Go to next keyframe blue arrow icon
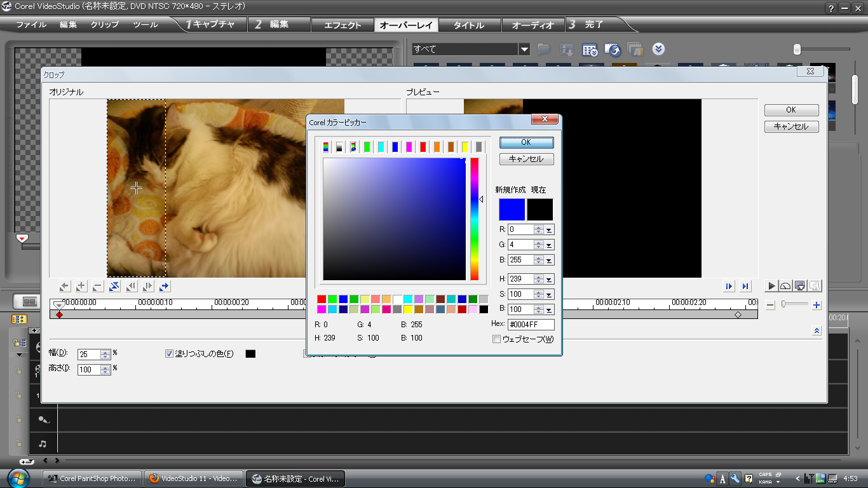868x488 pixels. pyautogui.click(x=165, y=287)
